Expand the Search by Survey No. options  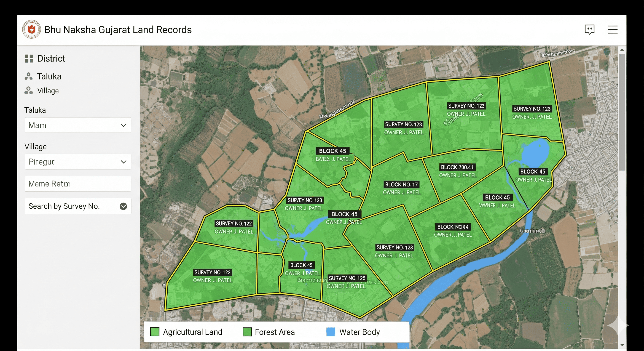click(123, 206)
